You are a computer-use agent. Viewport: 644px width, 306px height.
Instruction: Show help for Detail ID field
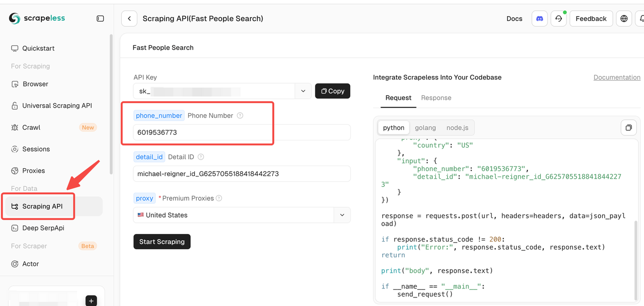201,157
